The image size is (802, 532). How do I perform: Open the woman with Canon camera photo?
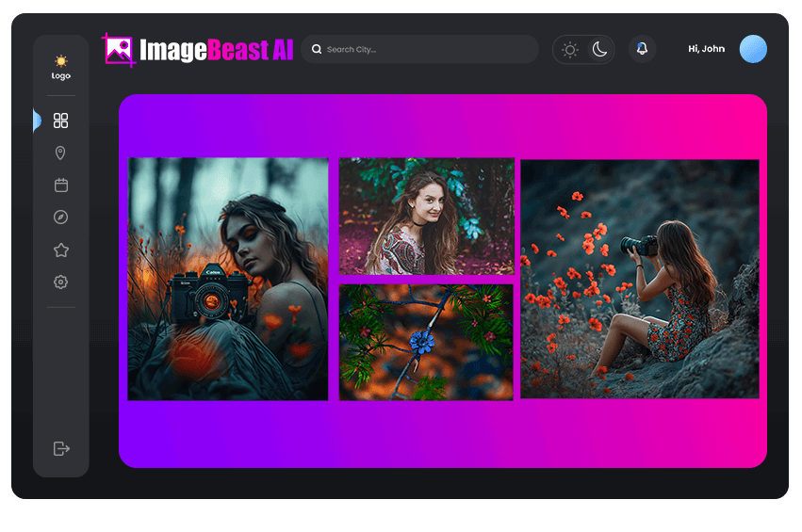(x=228, y=279)
